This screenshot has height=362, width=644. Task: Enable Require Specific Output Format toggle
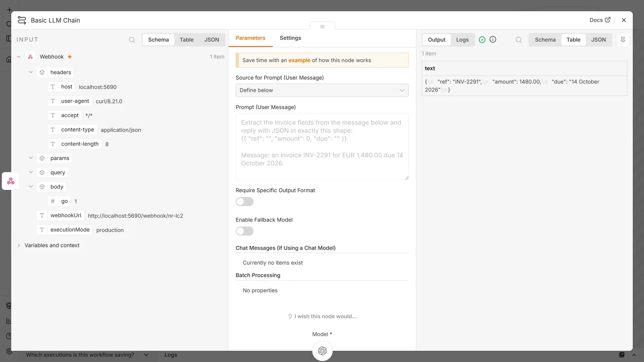click(x=244, y=202)
